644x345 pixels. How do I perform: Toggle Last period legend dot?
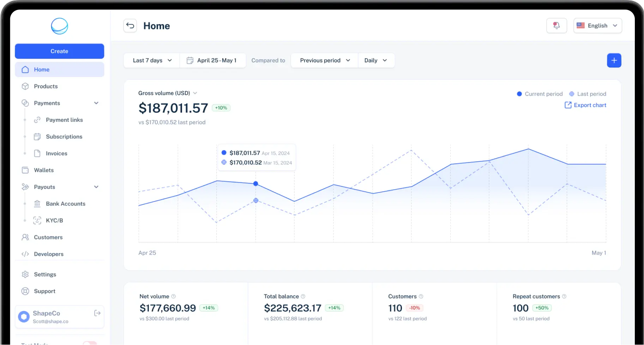(x=572, y=94)
